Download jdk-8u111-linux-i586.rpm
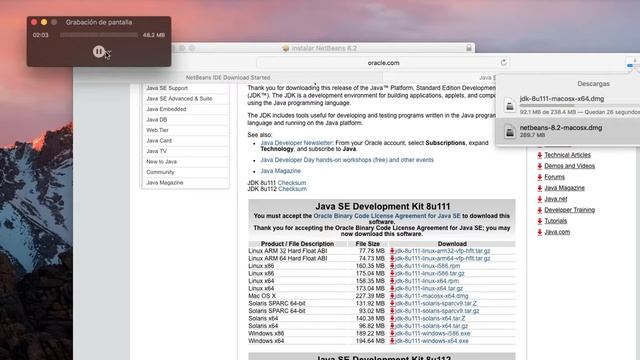640x360 pixels. (x=427, y=266)
